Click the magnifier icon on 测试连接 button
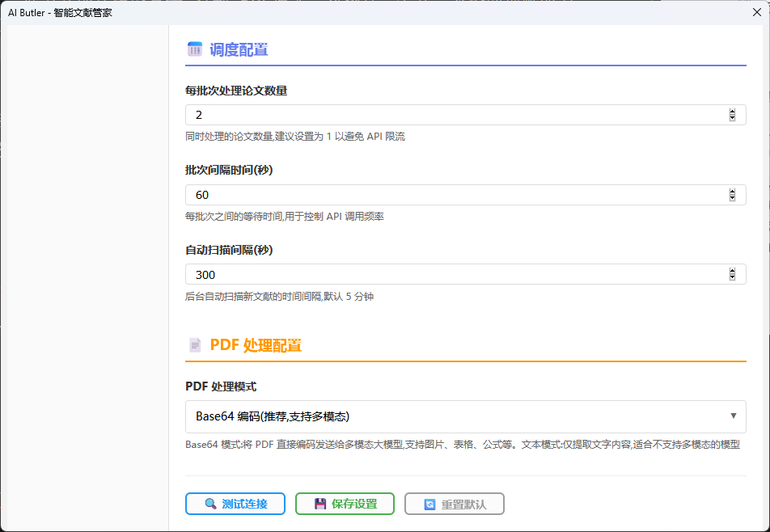 click(x=212, y=504)
